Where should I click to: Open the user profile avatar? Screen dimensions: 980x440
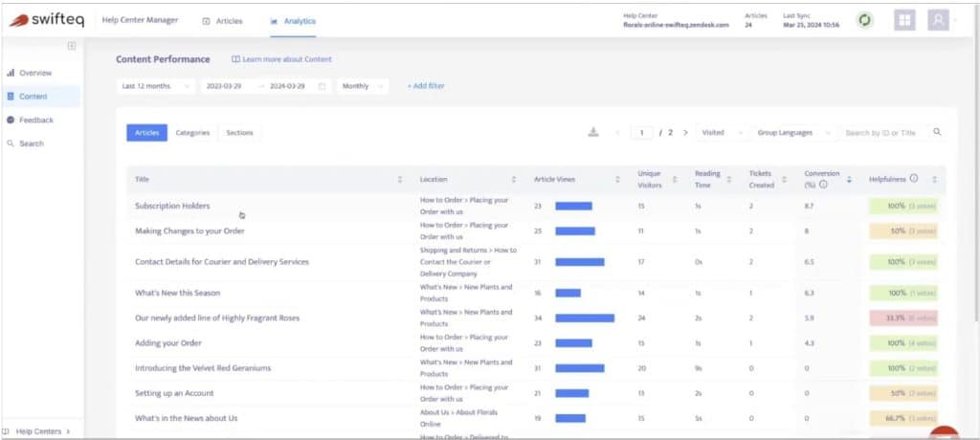(x=938, y=20)
